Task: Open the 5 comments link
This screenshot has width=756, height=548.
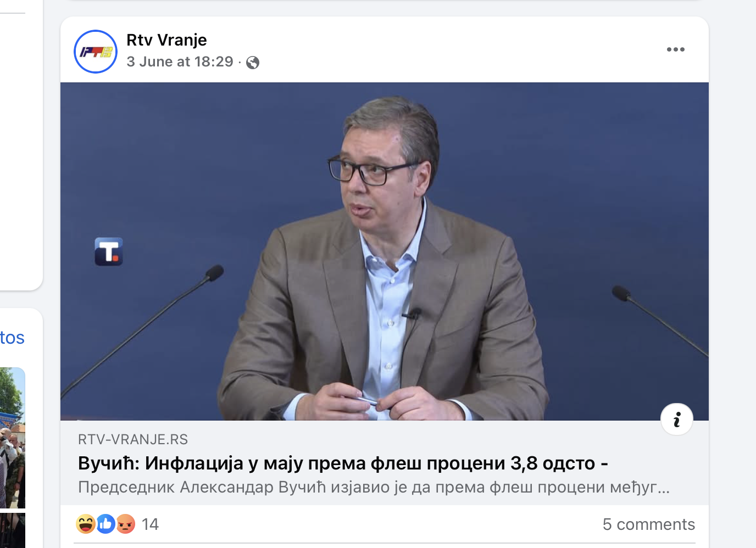Action: [x=649, y=524]
